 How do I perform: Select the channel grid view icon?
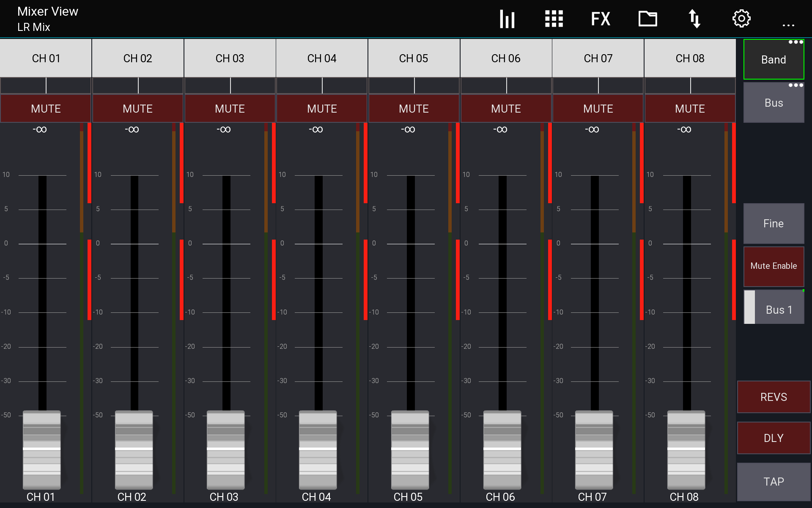(554, 19)
